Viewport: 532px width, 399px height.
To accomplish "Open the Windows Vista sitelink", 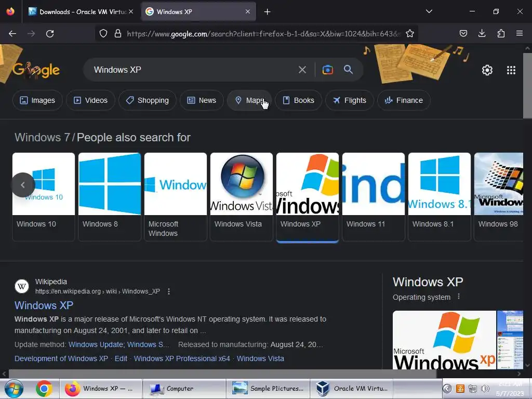I will point(260,358).
